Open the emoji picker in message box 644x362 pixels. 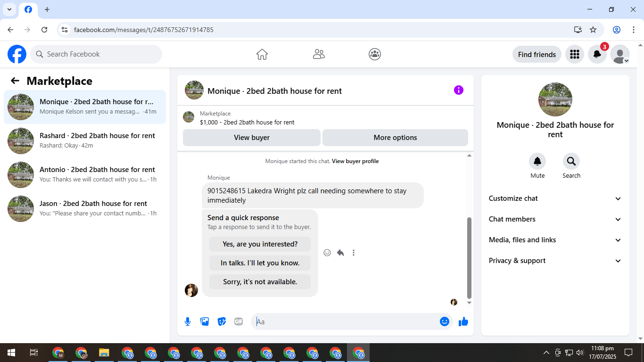click(444, 321)
